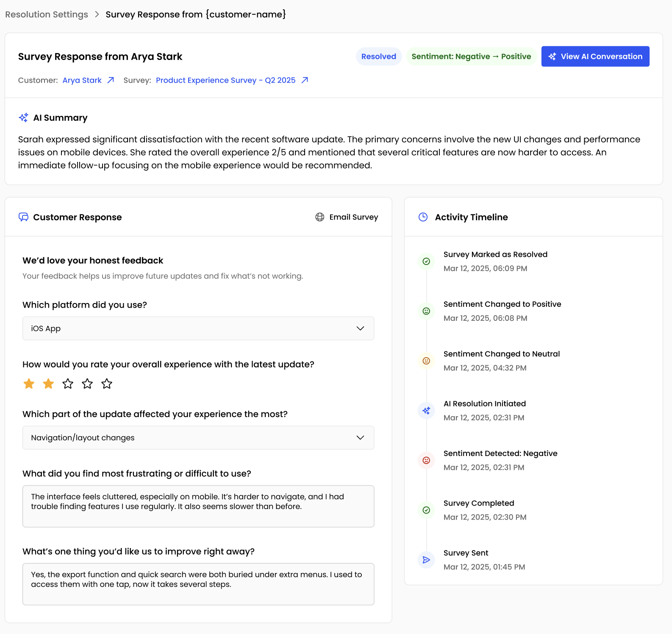The height and width of the screenshot is (634, 672).
Task: Click the clock icon beside Activity Timeline
Action: point(423,217)
